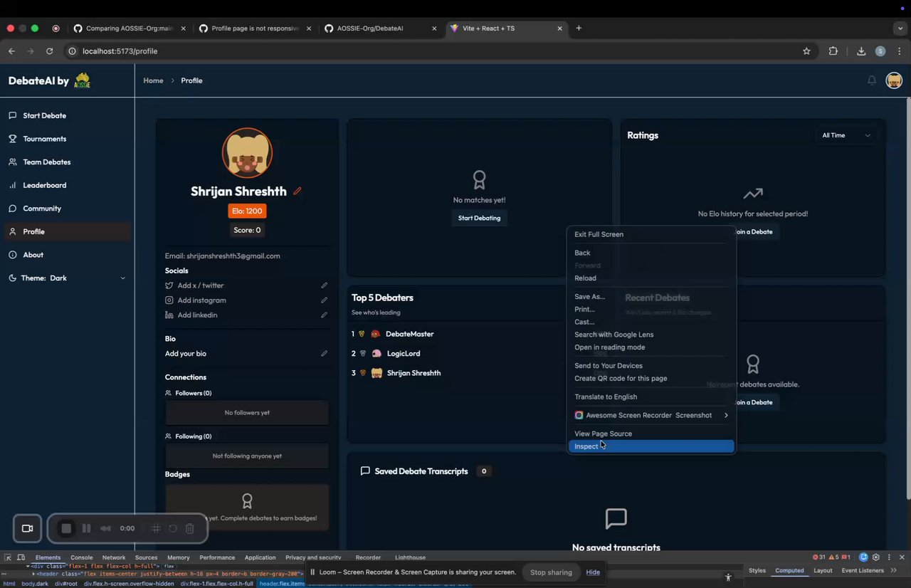Switch to the Console tab in DevTools
The image size is (911, 588).
click(x=81, y=557)
